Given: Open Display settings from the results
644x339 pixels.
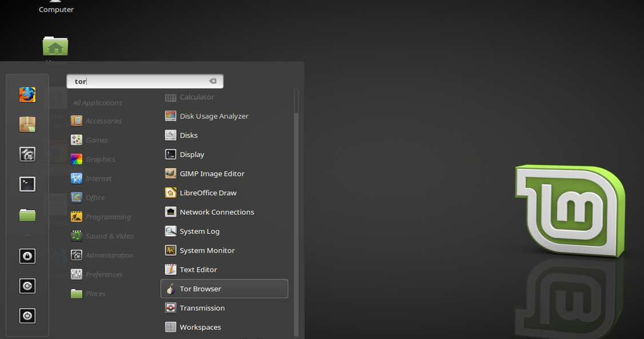Looking at the screenshot, I should [x=224, y=154].
